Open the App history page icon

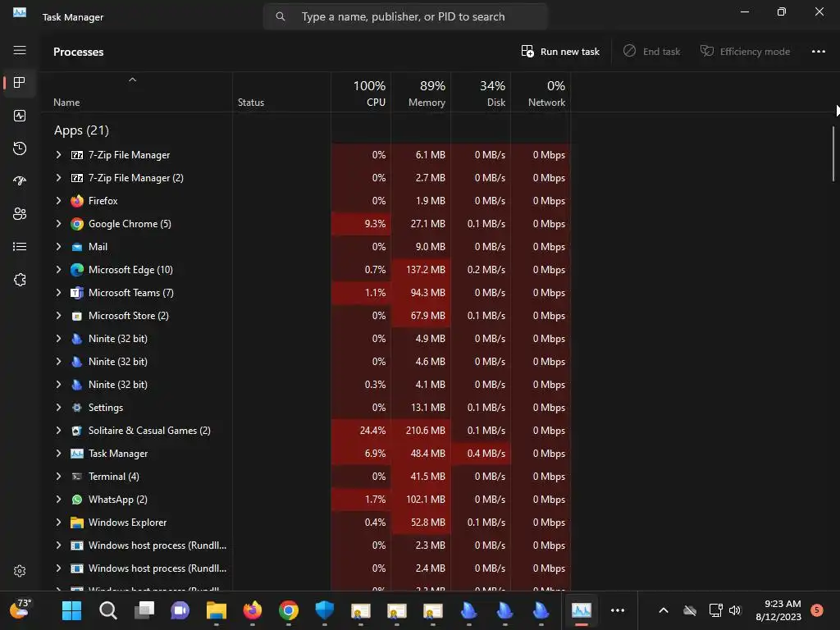(20, 148)
